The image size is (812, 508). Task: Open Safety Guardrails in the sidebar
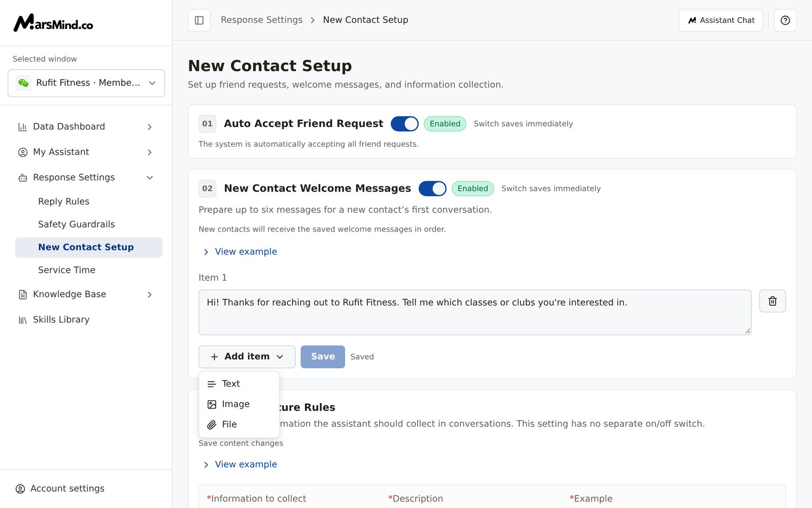(89, 225)
